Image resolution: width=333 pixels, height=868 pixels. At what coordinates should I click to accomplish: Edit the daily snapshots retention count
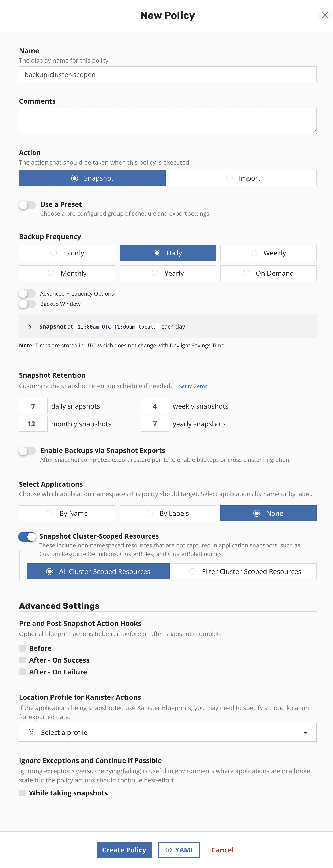(33, 406)
